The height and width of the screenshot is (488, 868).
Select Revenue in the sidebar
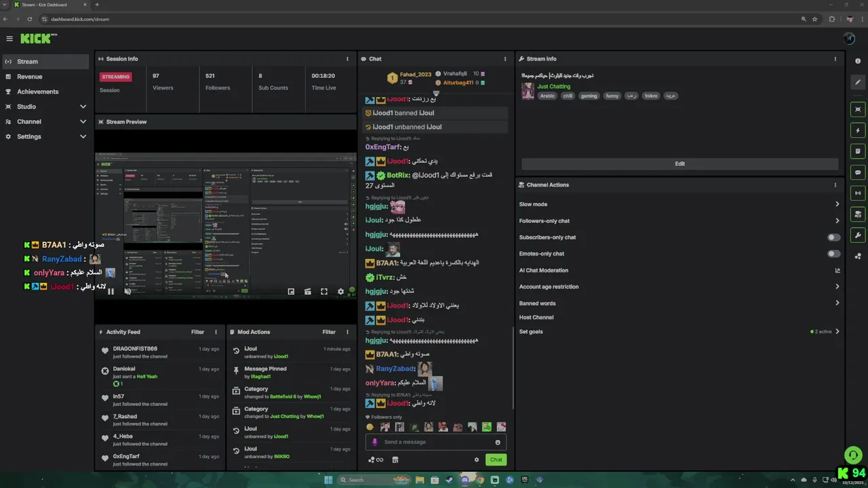coord(45,77)
